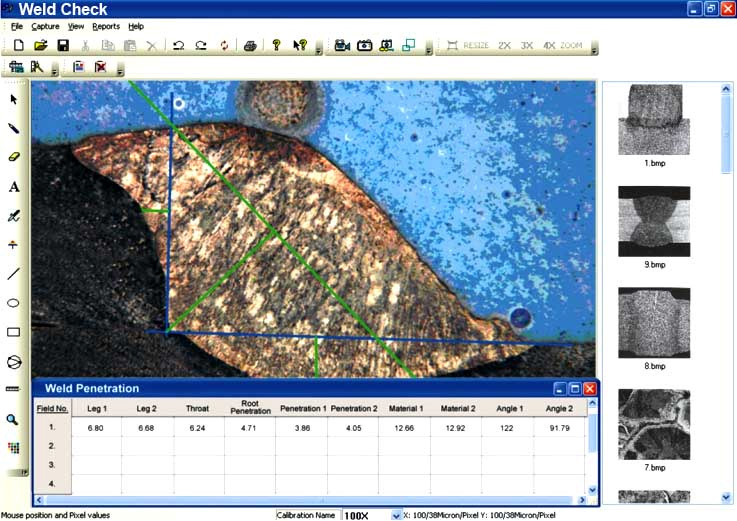This screenshot has width=737, height=521.
Task: Click the image with red X toolbar icon
Action: coord(100,67)
